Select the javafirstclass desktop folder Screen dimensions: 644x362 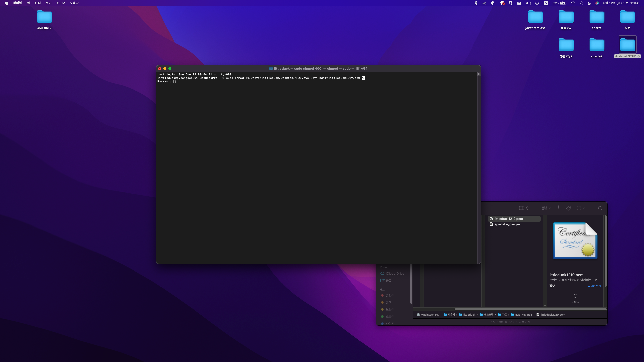pos(535,20)
